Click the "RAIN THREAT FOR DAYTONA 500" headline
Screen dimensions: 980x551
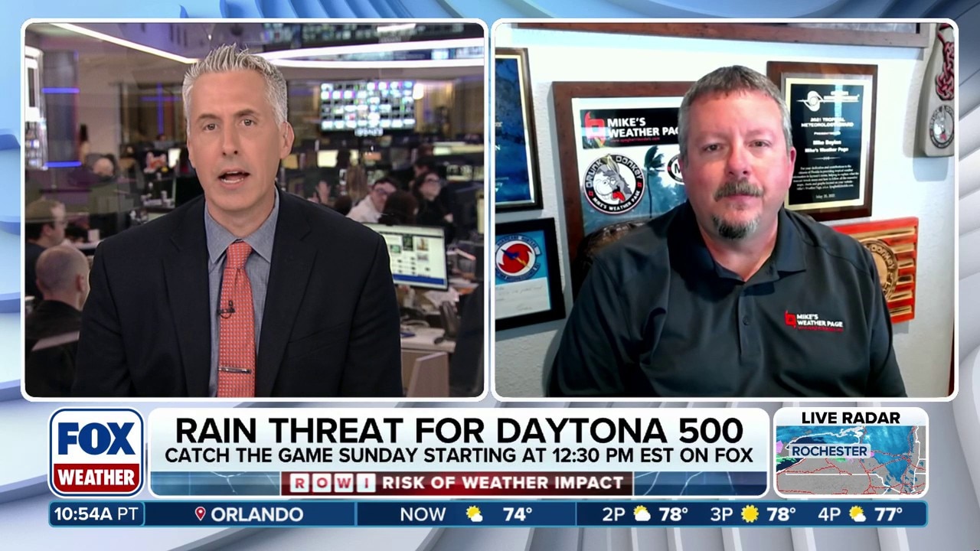tap(459, 429)
